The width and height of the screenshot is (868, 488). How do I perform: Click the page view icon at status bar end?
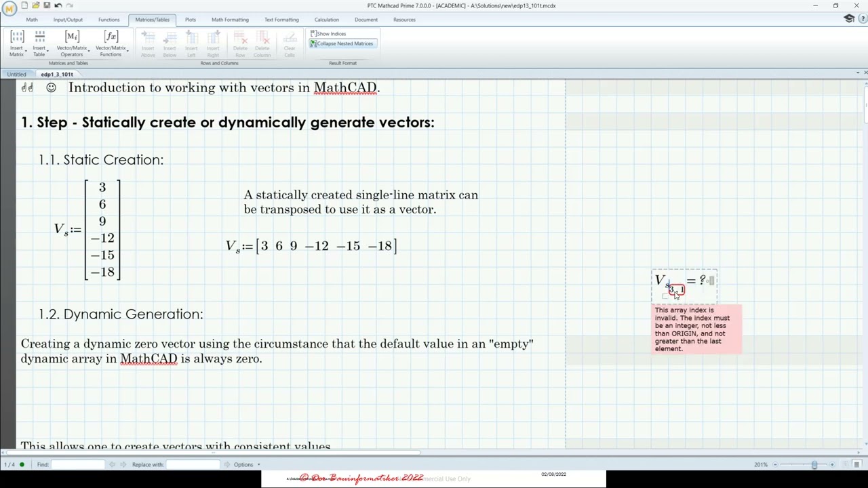856,464
